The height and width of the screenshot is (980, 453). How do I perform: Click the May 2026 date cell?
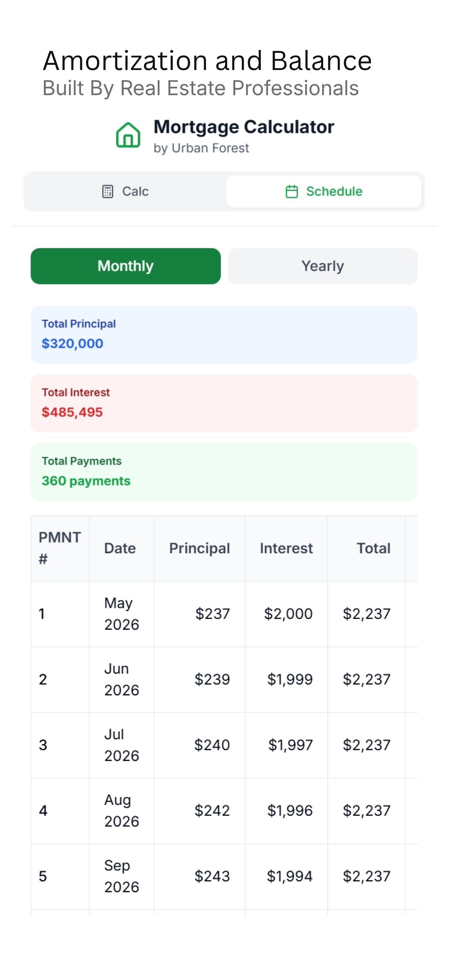121,614
